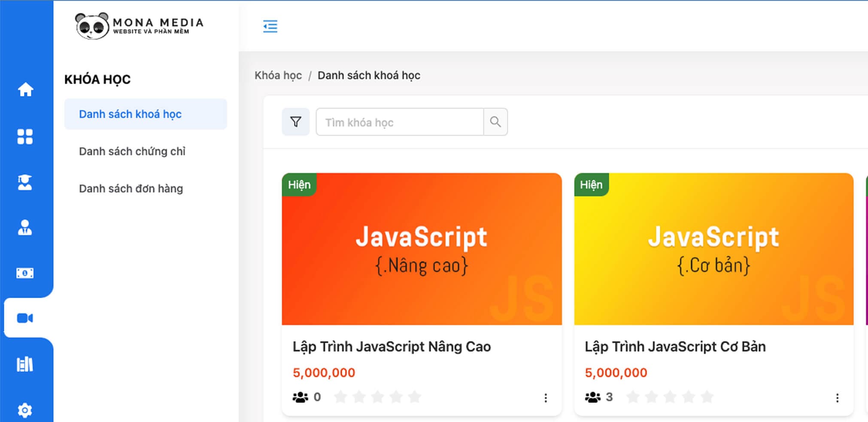Open the library books icon

point(25,364)
